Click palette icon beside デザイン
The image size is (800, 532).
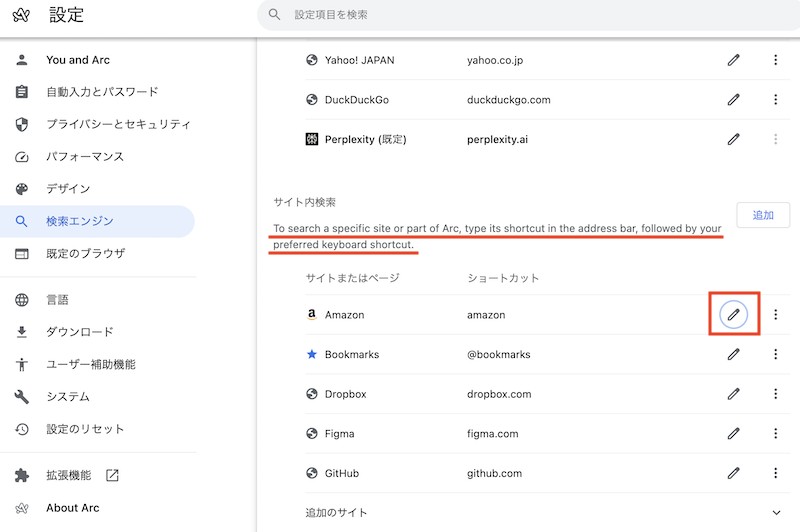21,189
